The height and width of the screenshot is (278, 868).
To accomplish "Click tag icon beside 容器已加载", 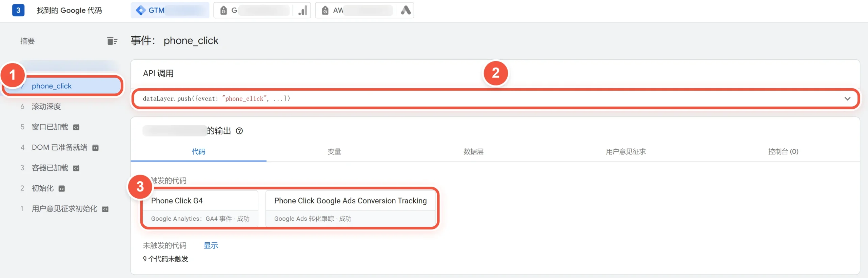I will (76, 168).
